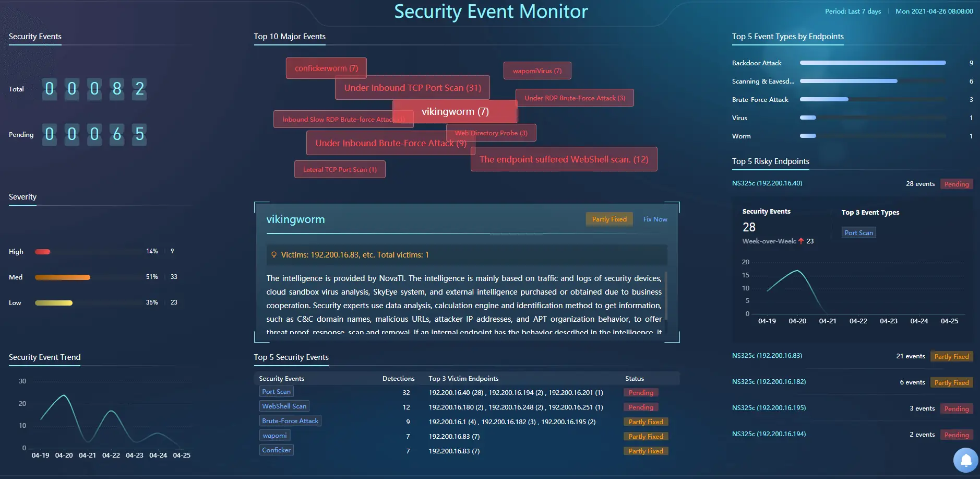Open the confickerworm (7) event tag
980x479 pixels.
point(326,68)
